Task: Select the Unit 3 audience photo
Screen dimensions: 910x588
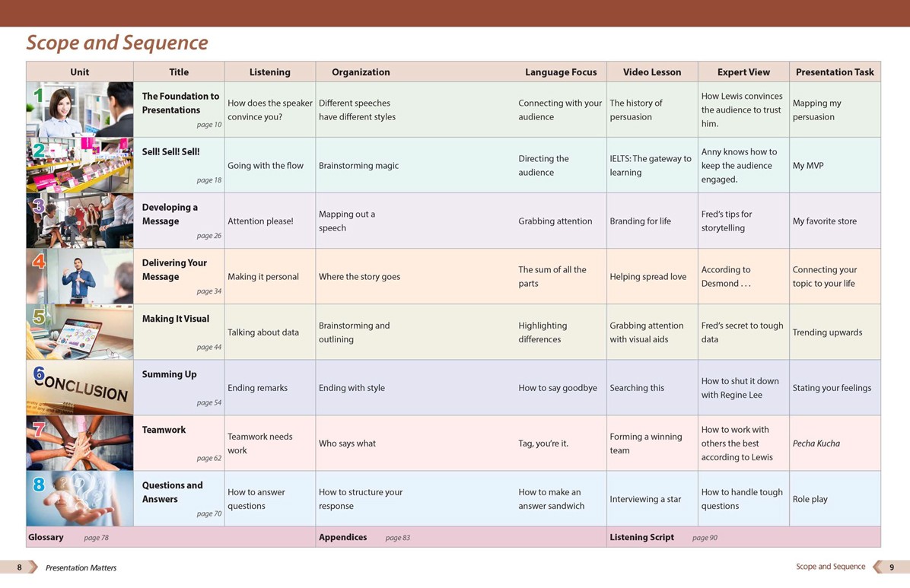Action: pyautogui.click(x=80, y=221)
